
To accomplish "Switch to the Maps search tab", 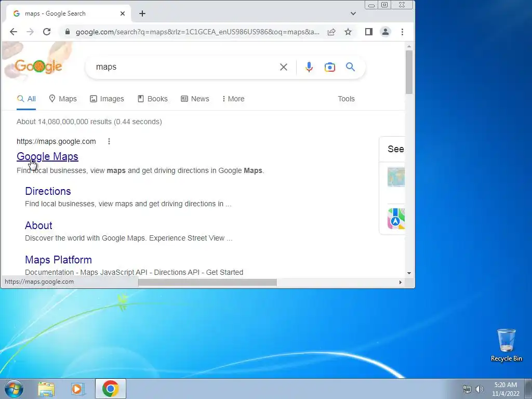I will (x=63, y=99).
